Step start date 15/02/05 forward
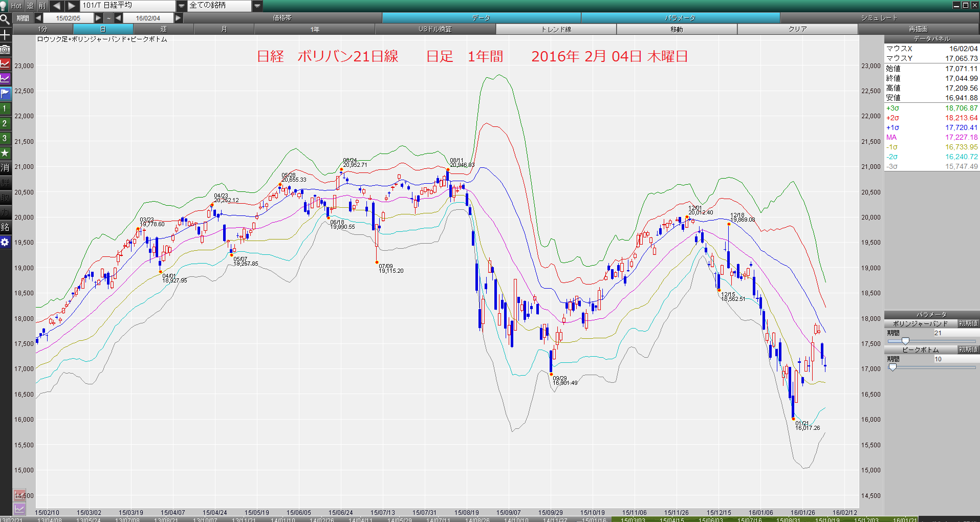 pos(98,18)
